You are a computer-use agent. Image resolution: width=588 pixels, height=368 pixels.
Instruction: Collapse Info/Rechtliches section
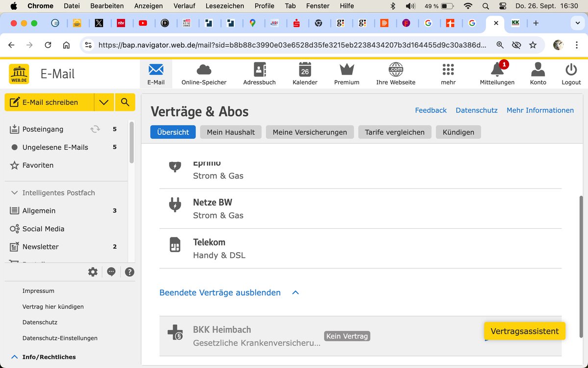click(x=43, y=357)
